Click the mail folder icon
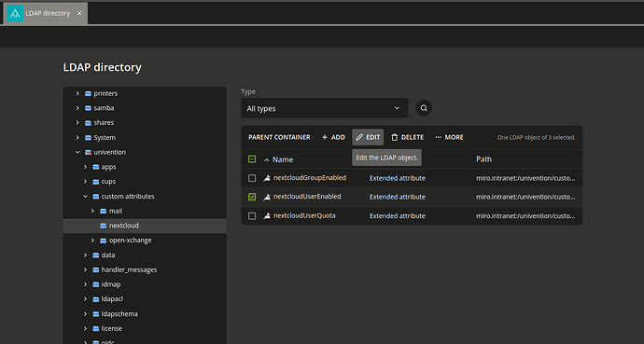Image resolution: width=644 pixels, height=344 pixels. coord(103,211)
